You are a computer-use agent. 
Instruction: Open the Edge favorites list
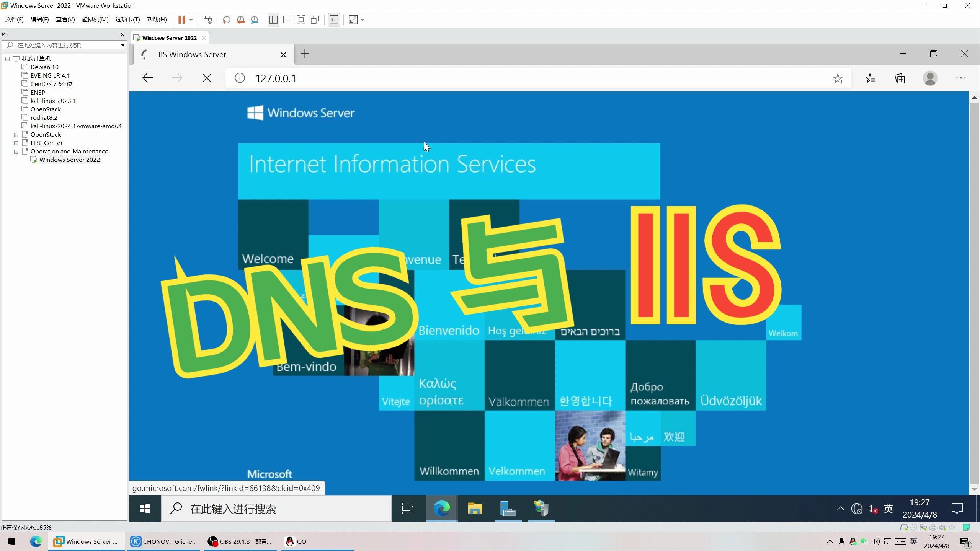click(870, 78)
